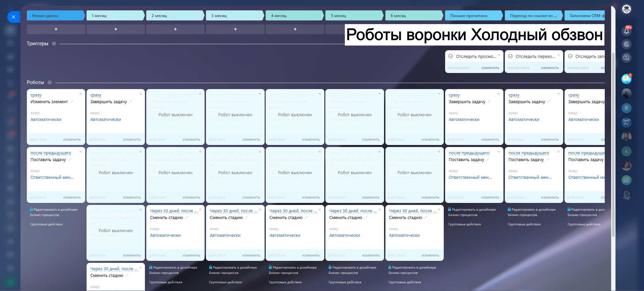
Task: Open Через 30 дней delay in 4 месяц column
Action: point(293,211)
